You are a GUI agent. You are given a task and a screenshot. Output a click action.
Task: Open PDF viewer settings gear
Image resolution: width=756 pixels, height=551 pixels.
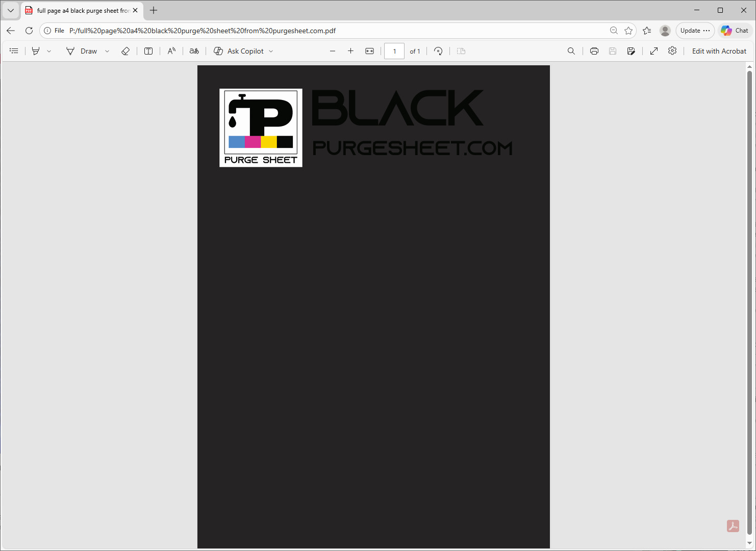[x=672, y=51]
